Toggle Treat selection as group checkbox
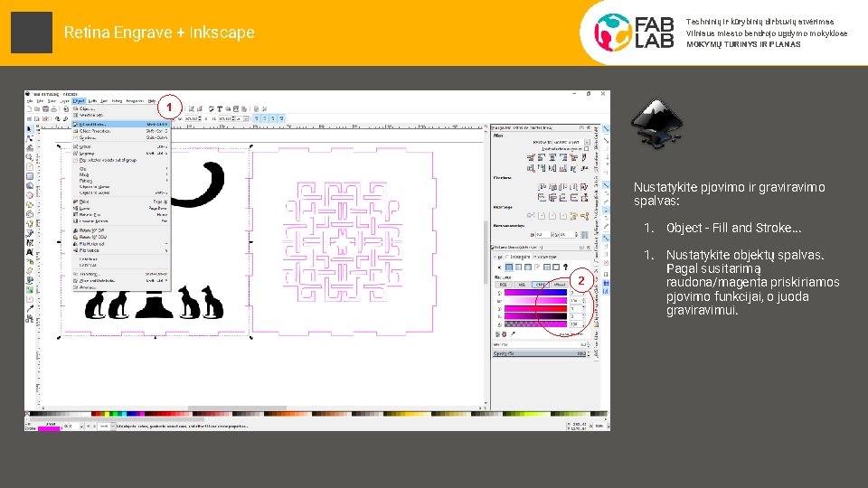Viewport: 868px width, 488px height. pos(586,149)
